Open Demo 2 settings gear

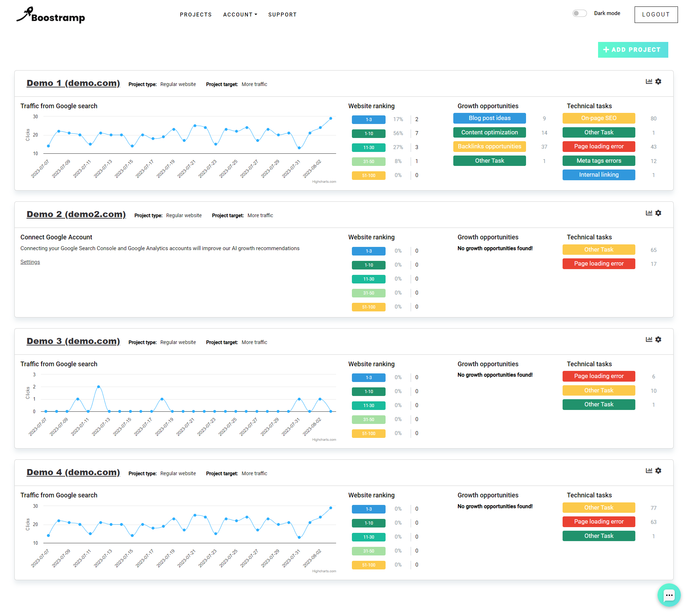pos(658,213)
